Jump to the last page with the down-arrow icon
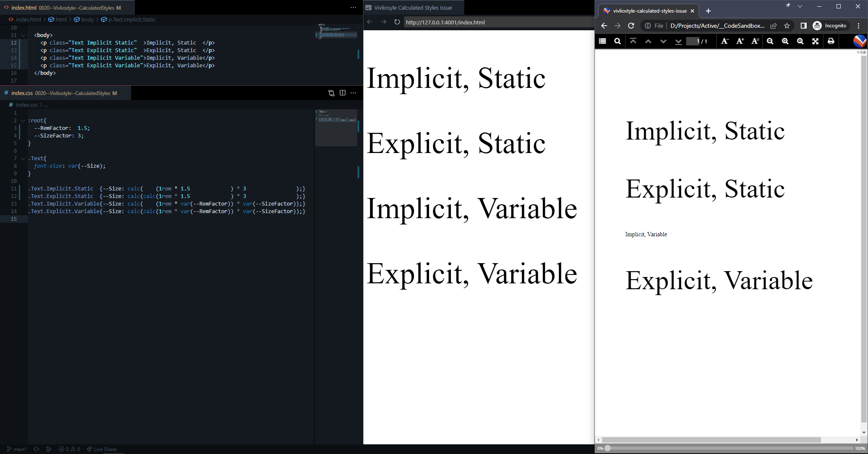The height and width of the screenshot is (454, 868). [679, 41]
